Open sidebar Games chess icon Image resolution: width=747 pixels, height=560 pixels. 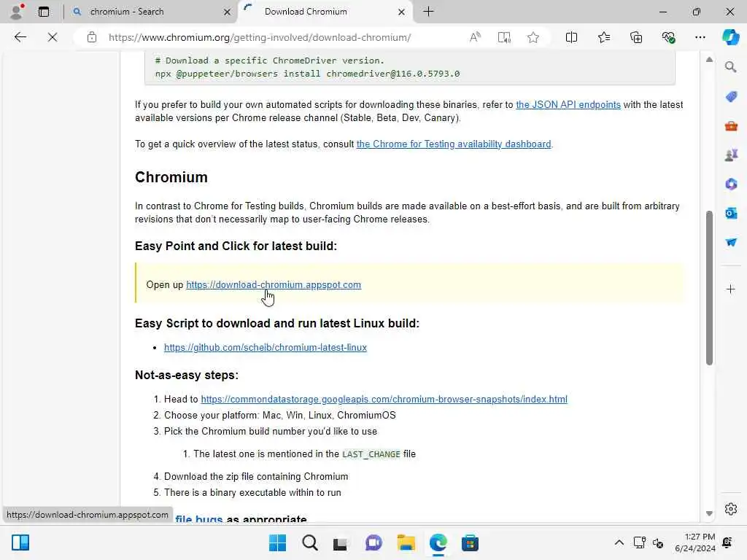coord(731,155)
